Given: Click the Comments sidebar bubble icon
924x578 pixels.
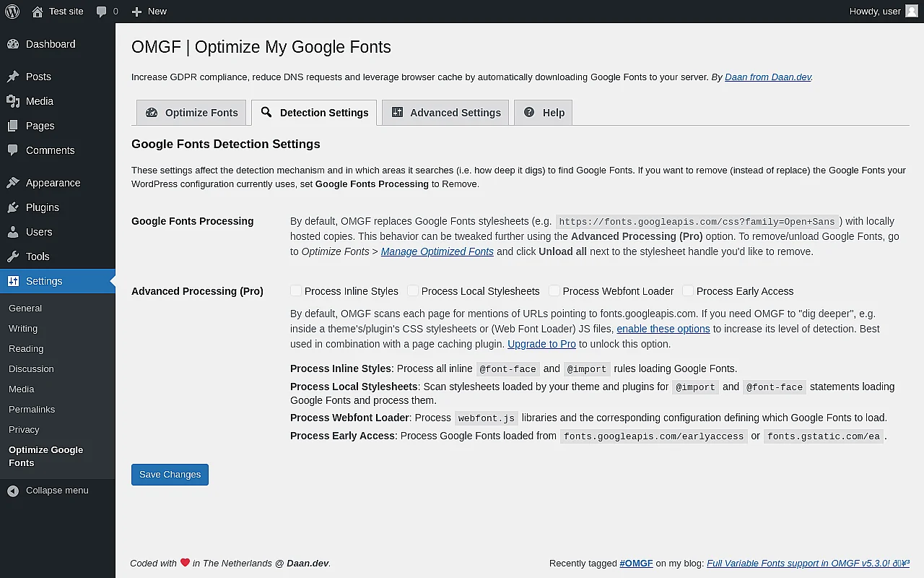Looking at the screenshot, I should pyautogui.click(x=13, y=150).
